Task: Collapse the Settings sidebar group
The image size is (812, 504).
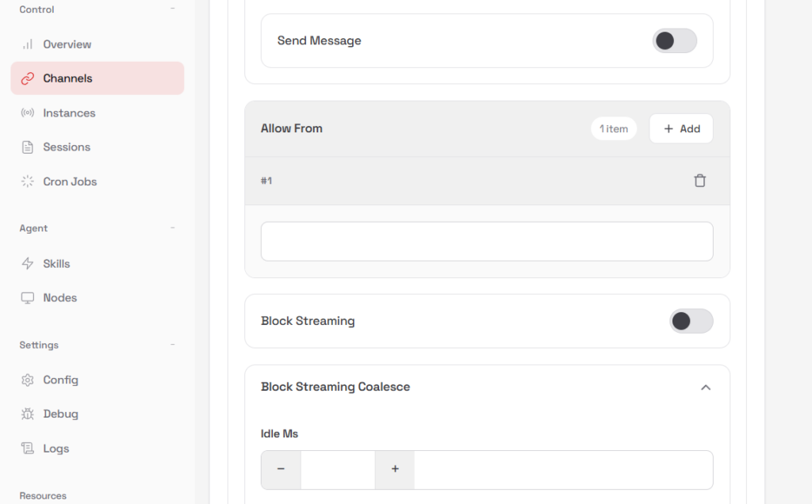Action: (x=173, y=346)
